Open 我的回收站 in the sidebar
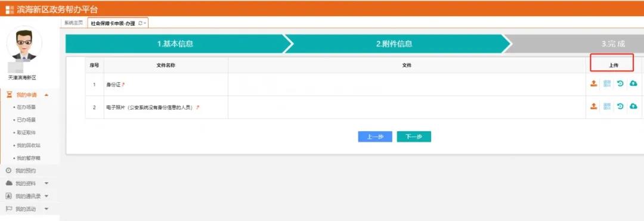Viewport: 644px width, 221px height. 29,145
